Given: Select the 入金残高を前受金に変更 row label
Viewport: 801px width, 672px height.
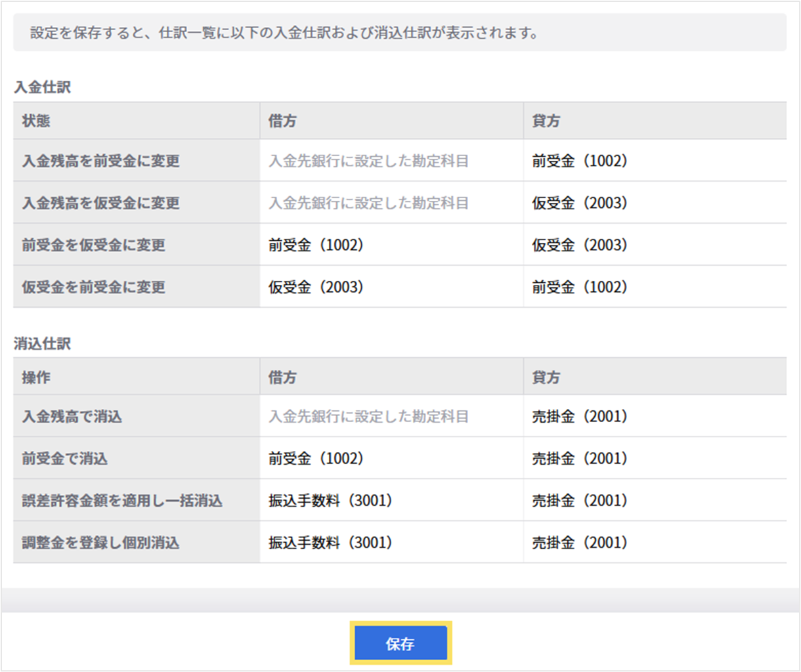Looking at the screenshot, I should [x=100, y=161].
